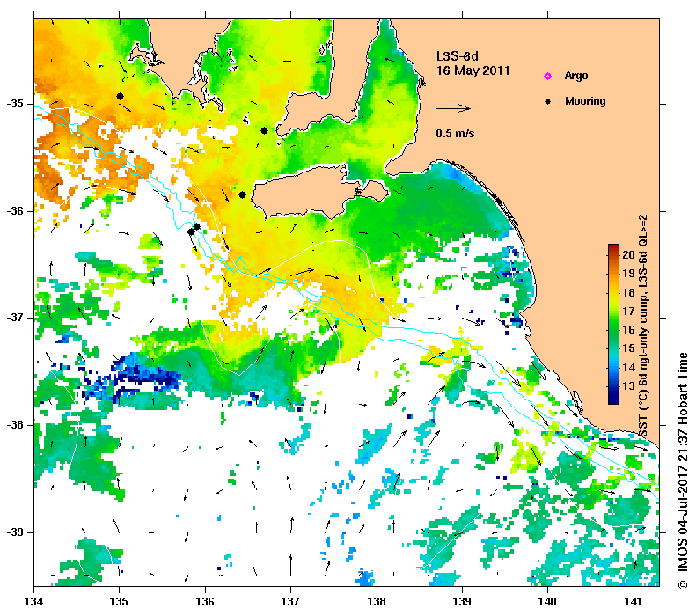Click the "Mooring" legend text
The width and height of the screenshot is (696, 616).
(x=585, y=101)
